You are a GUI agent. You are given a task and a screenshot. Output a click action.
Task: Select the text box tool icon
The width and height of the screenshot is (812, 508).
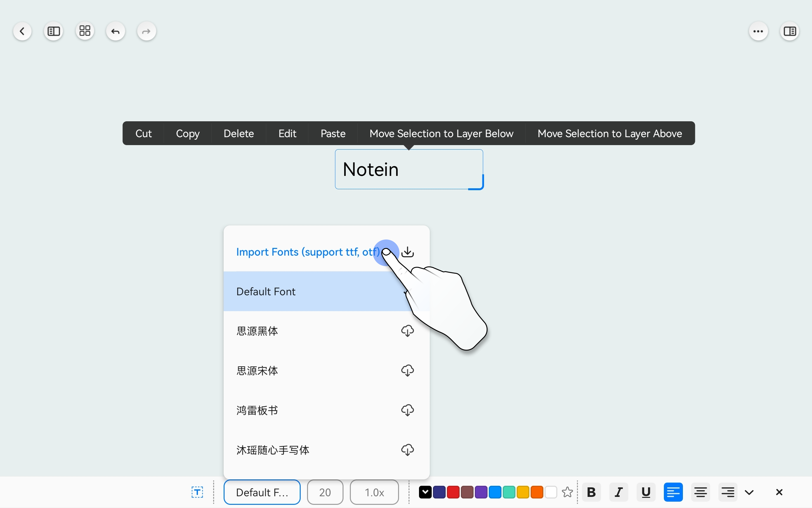coord(197,492)
